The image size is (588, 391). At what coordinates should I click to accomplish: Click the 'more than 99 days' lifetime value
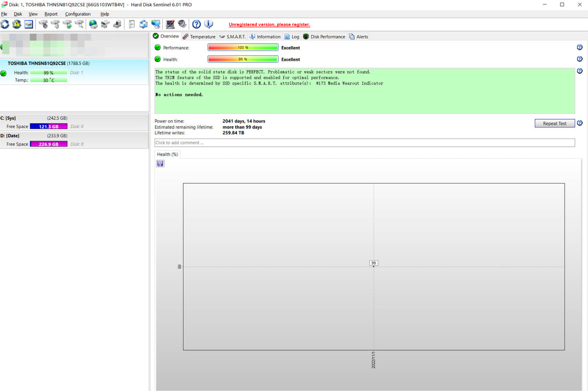242,127
